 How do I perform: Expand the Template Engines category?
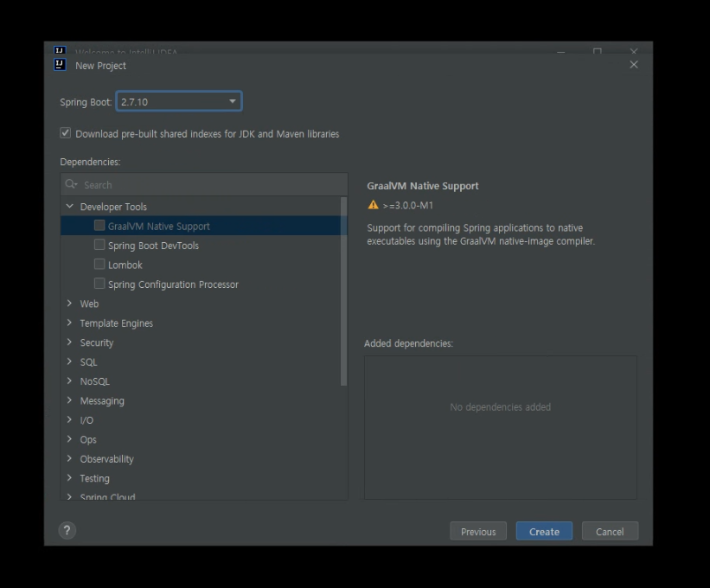69,323
